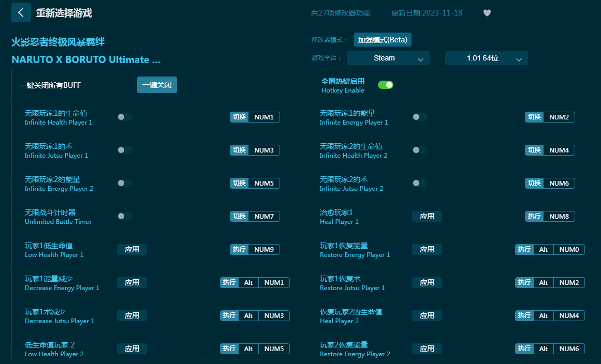Apply Heal Player 1
Image resolution: width=601 pixels, height=364 pixels.
tap(427, 217)
